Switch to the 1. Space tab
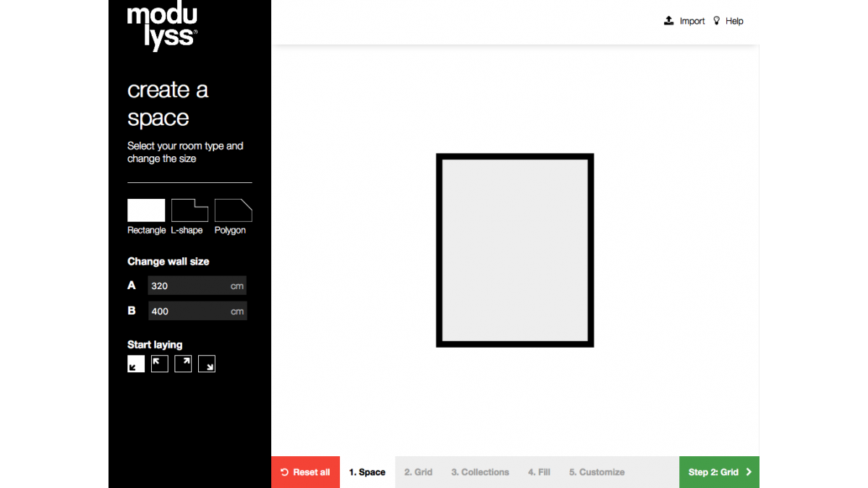 367,472
